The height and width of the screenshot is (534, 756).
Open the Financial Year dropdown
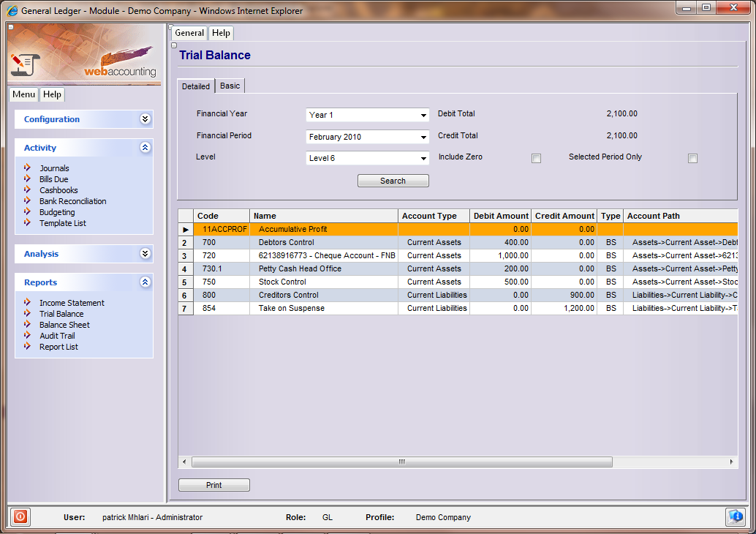click(367, 115)
